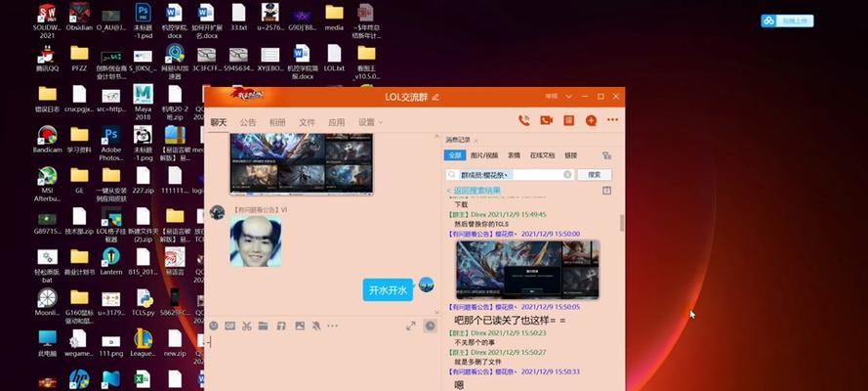Screen dimensions: 868x391
Task: Open the 应用 tab
Action: coord(336,122)
